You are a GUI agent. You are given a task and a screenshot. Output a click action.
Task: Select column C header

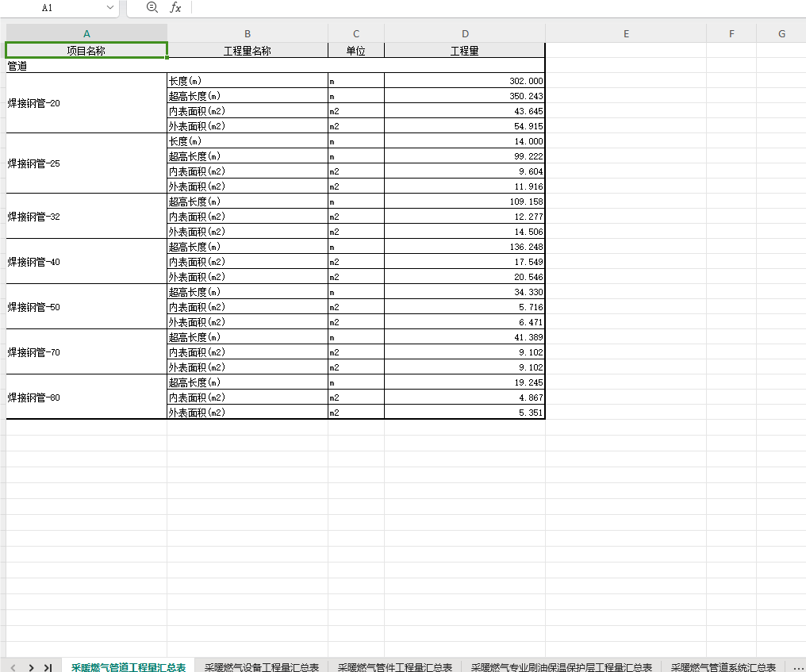[x=355, y=34]
